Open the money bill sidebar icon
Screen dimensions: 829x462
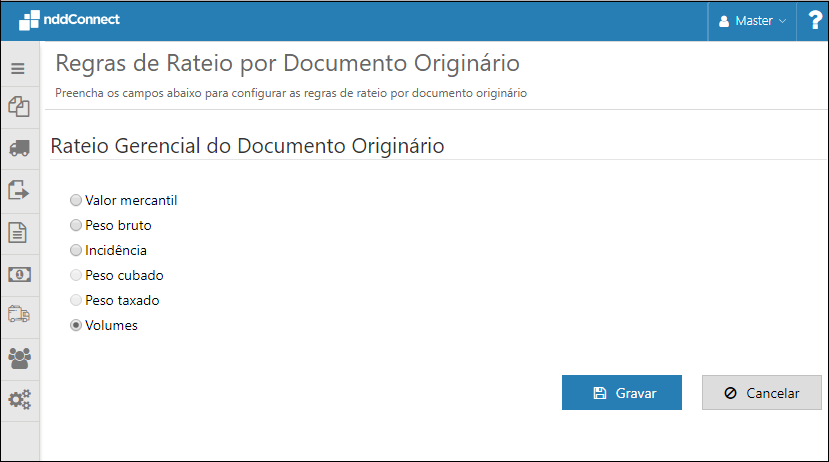tap(20, 274)
